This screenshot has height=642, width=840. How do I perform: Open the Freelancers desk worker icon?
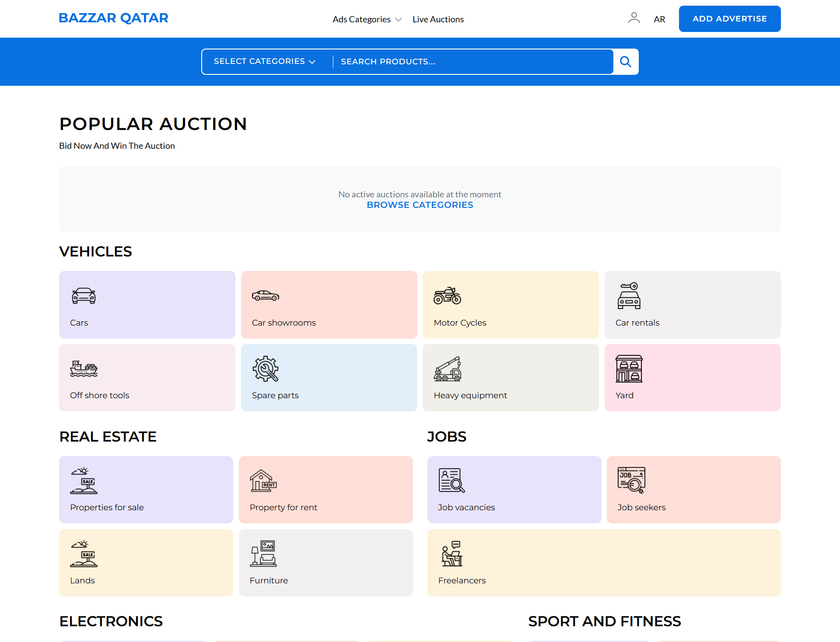[451, 554]
